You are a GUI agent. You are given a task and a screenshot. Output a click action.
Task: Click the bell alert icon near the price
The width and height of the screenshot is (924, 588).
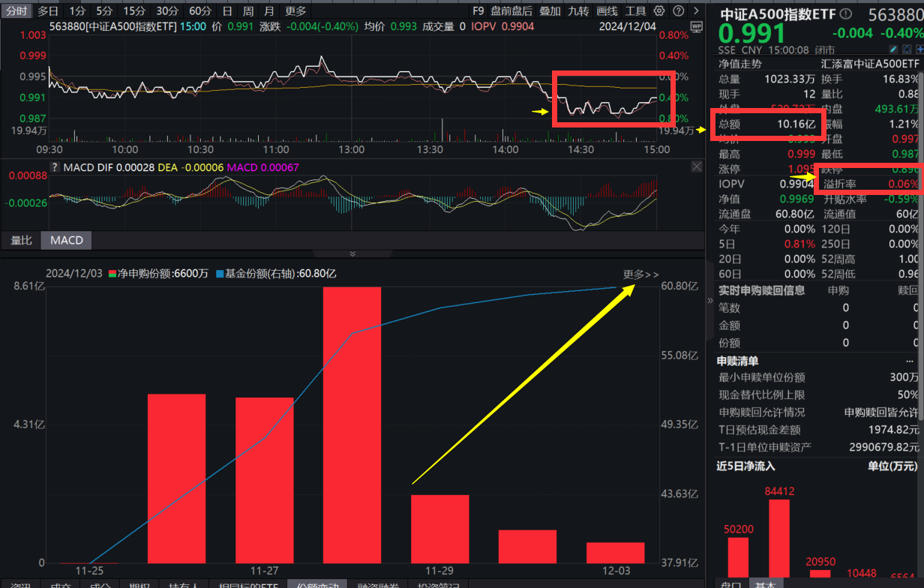coord(907,49)
